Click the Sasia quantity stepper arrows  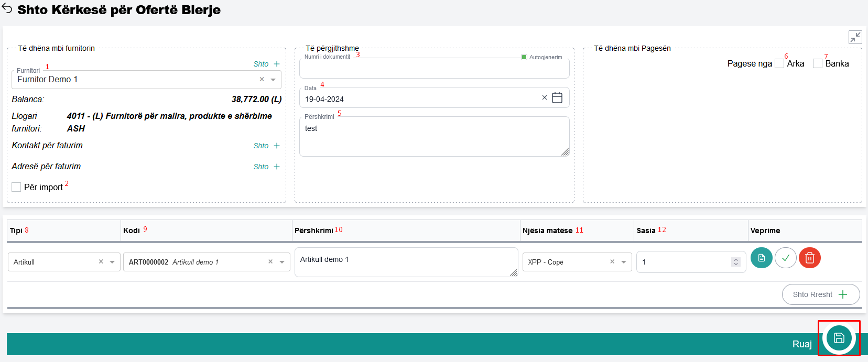736,262
